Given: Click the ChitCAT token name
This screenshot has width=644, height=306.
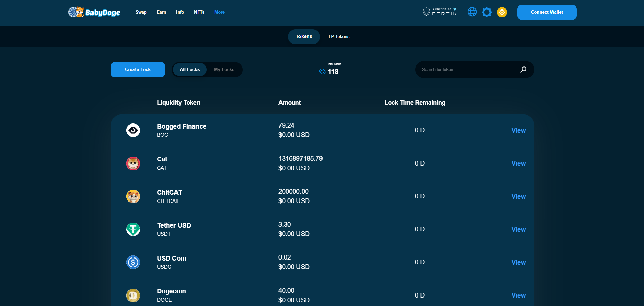Looking at the screenshot, I should [x=169, y=192].
